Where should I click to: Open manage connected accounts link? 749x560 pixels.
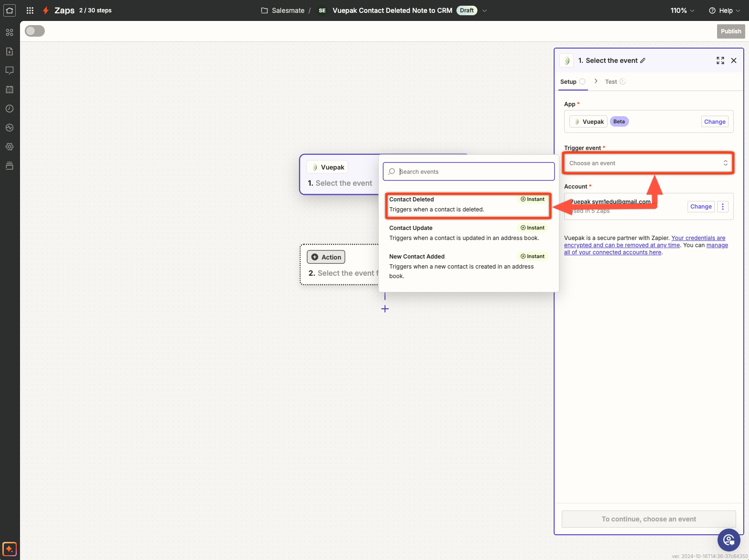tap(717, 245)
